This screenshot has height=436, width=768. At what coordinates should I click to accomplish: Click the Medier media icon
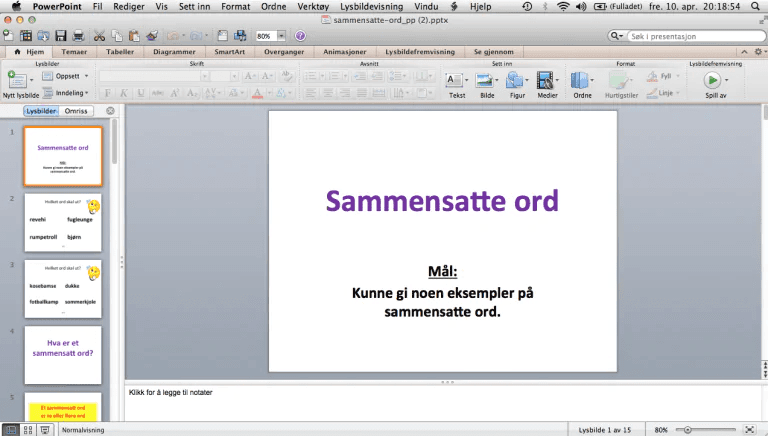(547, 82)
